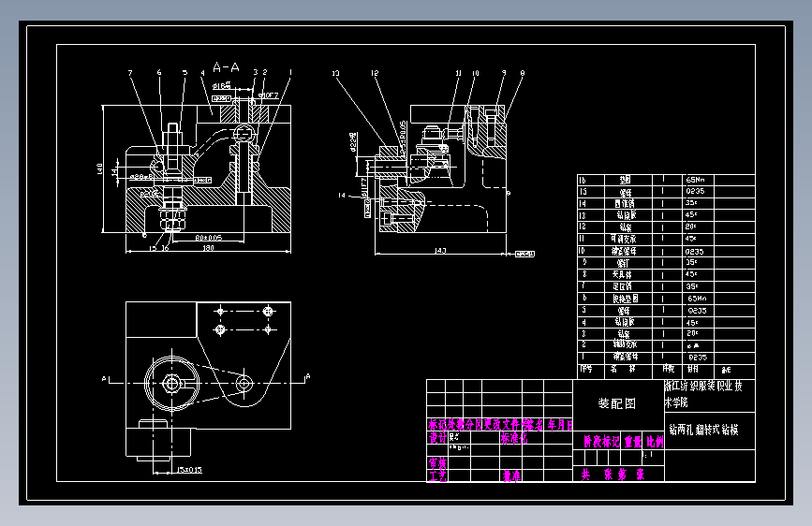This screenshot has width=812, height=526.
Task: Click balloon number 8 above the side view
Action: coord(522,73)
